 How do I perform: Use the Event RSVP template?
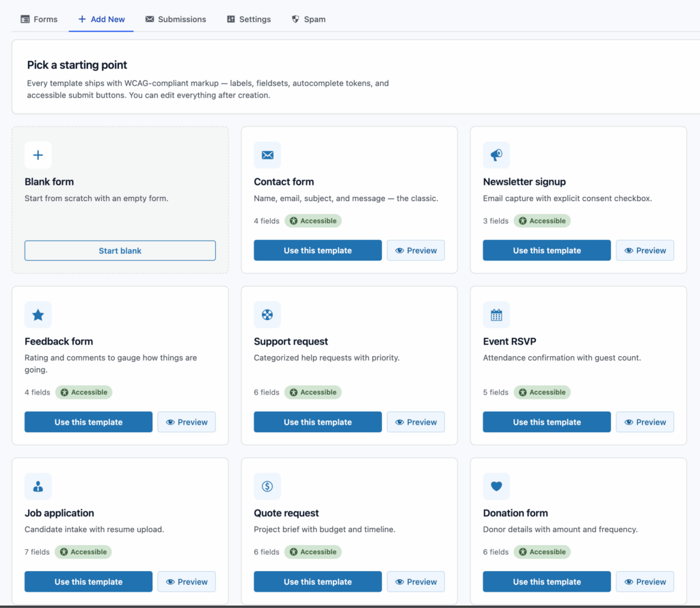pyautogui.click(x=547, y=422)
